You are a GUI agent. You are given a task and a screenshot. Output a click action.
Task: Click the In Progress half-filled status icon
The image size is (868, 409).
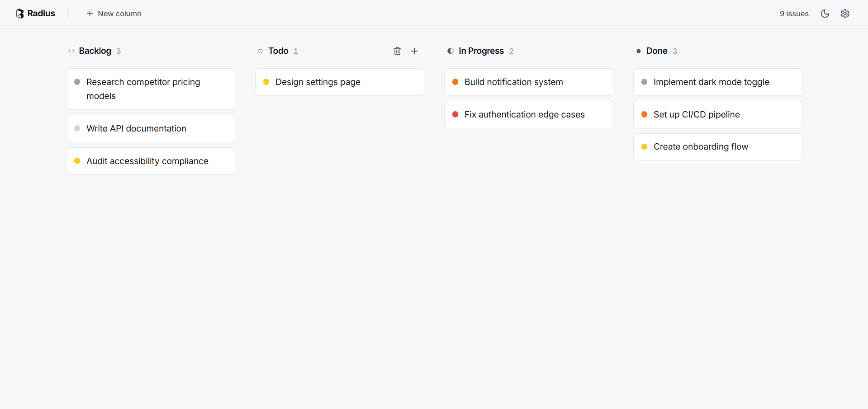click(x=450, y=51)
